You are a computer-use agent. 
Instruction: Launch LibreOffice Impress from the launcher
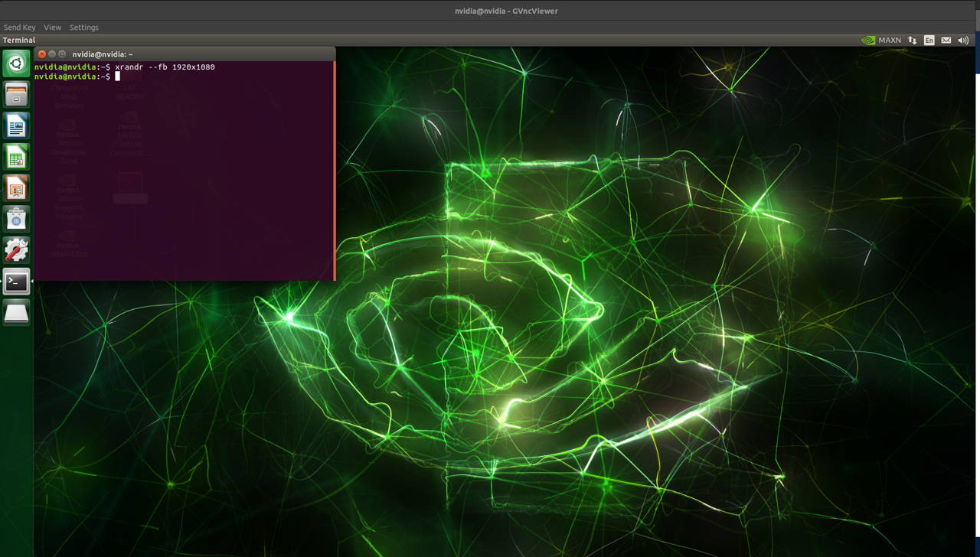click(16, 187)
